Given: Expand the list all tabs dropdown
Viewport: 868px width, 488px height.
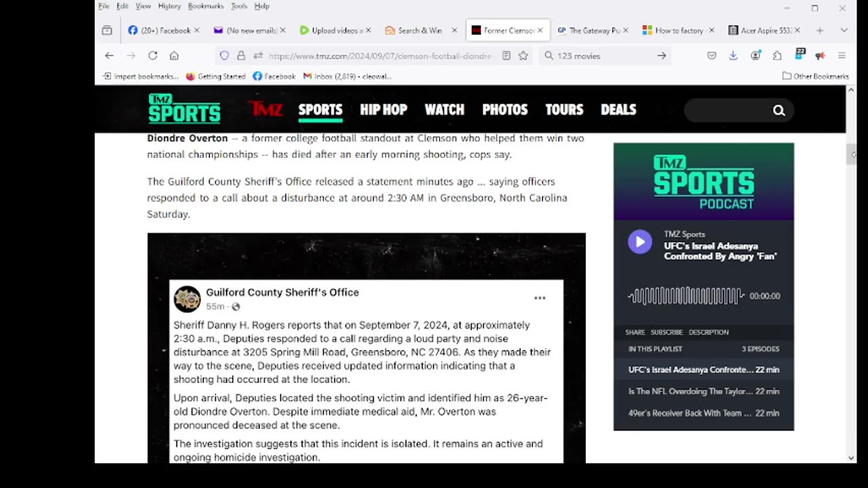Looking at the screenshot, I should click(x=844, y=30).
